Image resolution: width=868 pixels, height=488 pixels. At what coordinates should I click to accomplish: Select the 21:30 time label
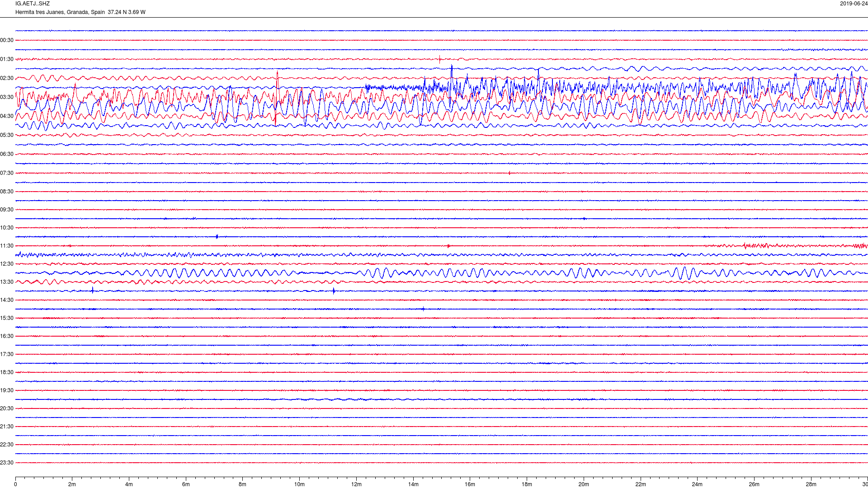pyautogui.click(x=7, y=427)
